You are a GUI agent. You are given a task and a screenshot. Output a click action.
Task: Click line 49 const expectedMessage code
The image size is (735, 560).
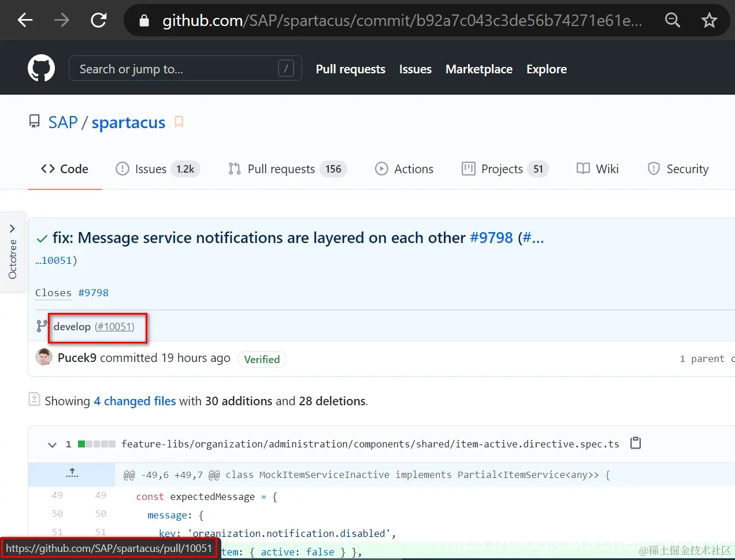206,496
